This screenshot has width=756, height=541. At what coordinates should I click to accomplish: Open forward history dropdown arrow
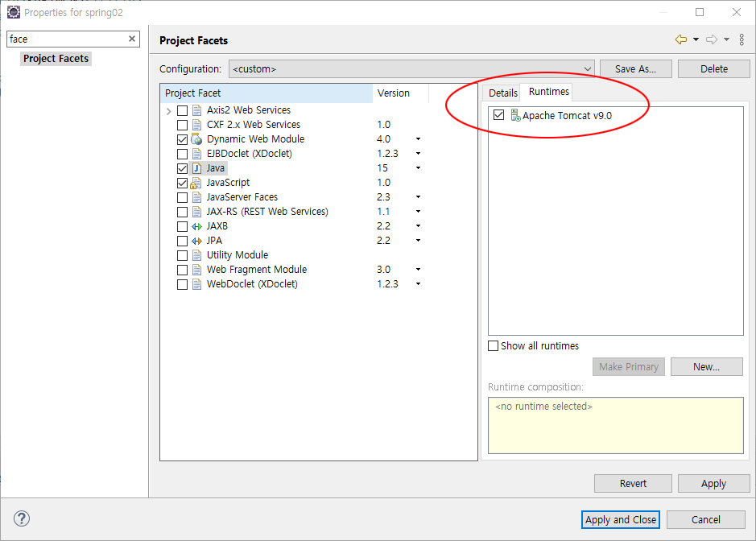(x=726, y=39)
